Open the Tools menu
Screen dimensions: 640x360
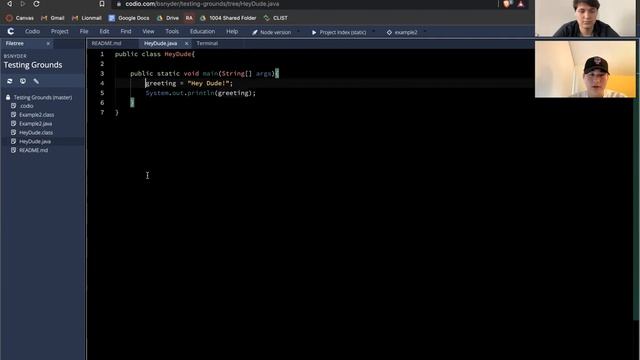pos(172,31)
